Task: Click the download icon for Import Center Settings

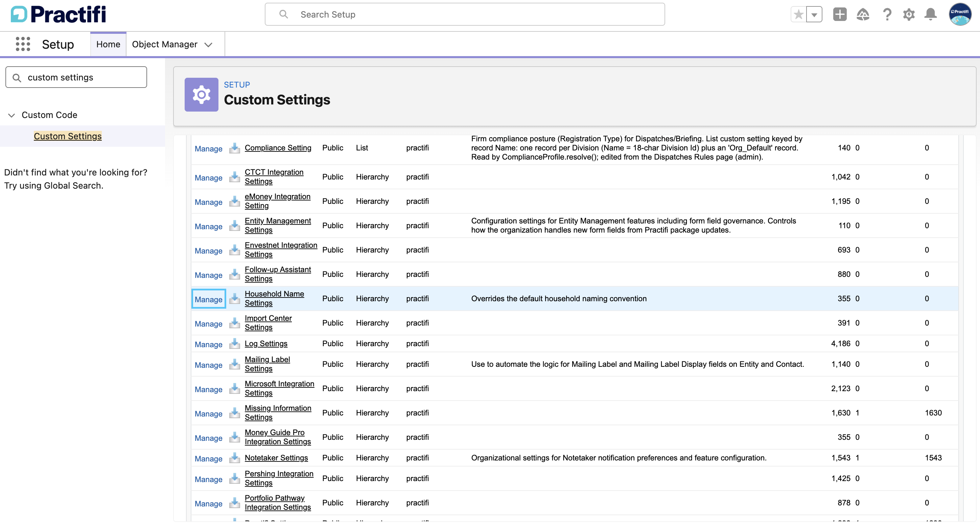Action: point(234,323)
